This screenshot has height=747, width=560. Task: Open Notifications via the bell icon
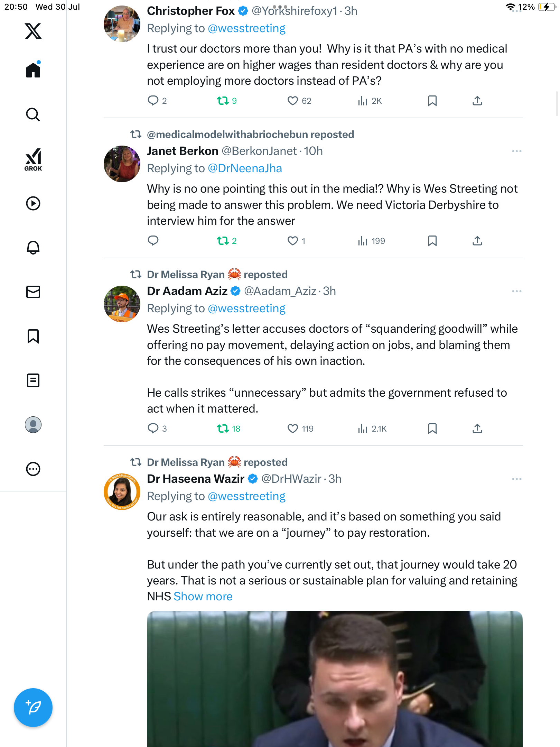coord(33,248)
